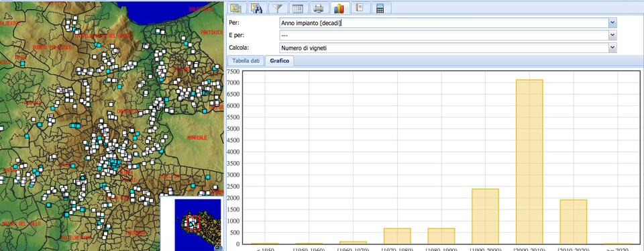The height and width of the screenshot is (251, 644).
Task: Switch to the Grafico tab
Action: click(x=279, y=61)
